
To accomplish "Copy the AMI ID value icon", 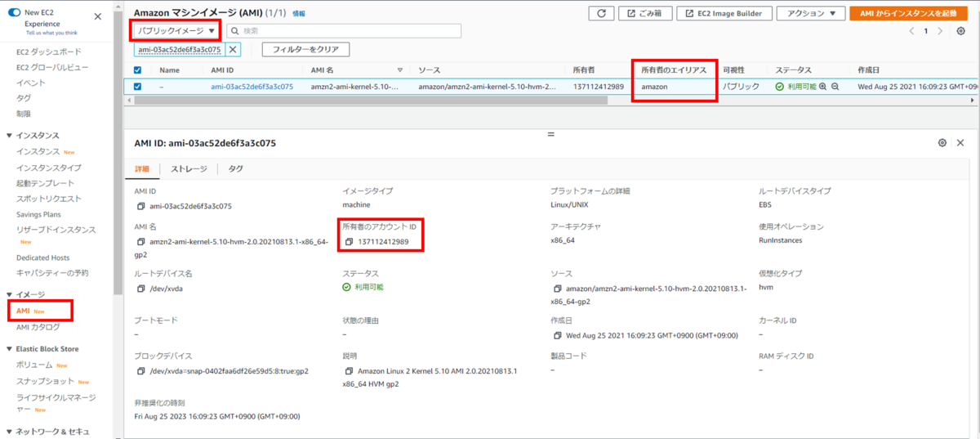I will tap(141, 206).
